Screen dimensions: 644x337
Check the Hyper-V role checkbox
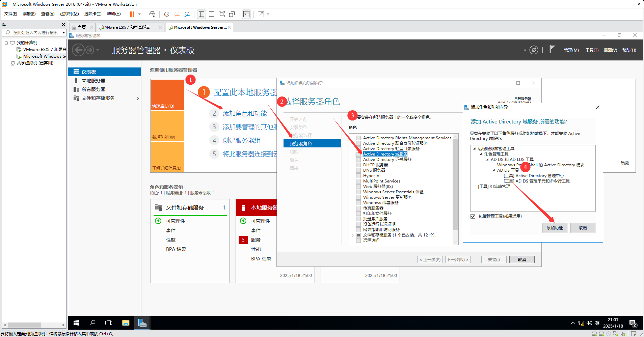(358, 176)
